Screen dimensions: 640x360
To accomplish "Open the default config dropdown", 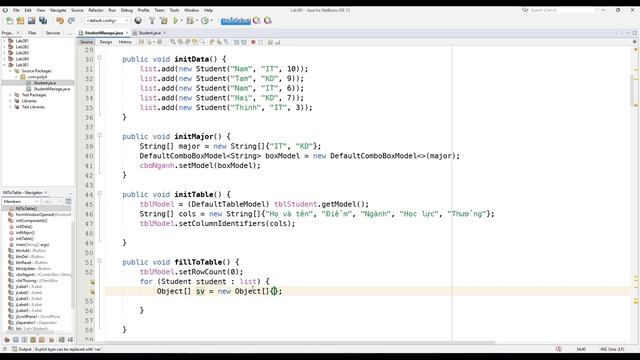I will point(107,20).
